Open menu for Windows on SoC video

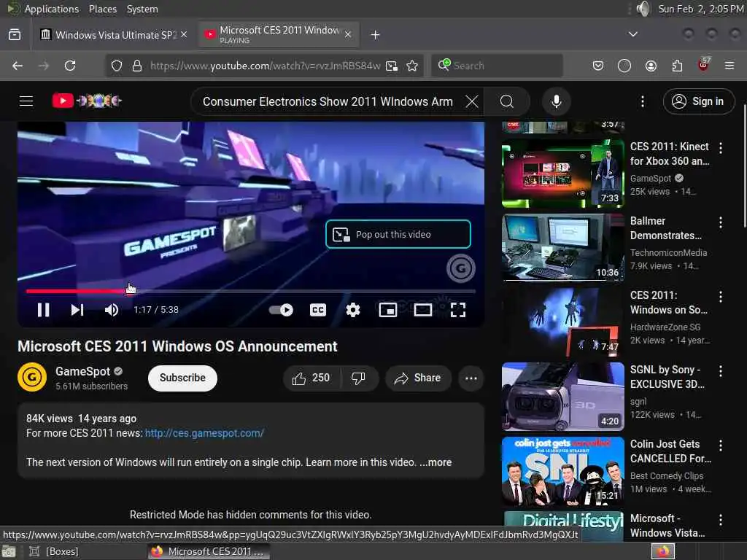pyautogui.click(x=720, y=297)
